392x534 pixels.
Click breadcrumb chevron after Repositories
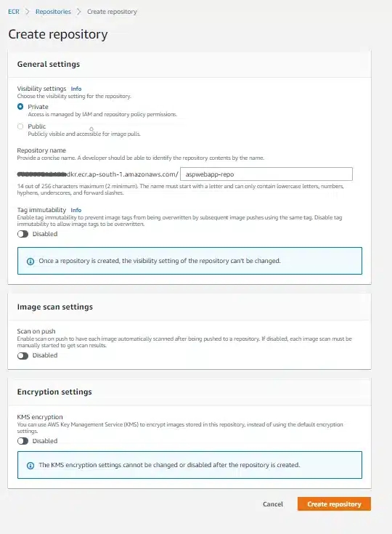pyautogui.click(x=79, y=12)
